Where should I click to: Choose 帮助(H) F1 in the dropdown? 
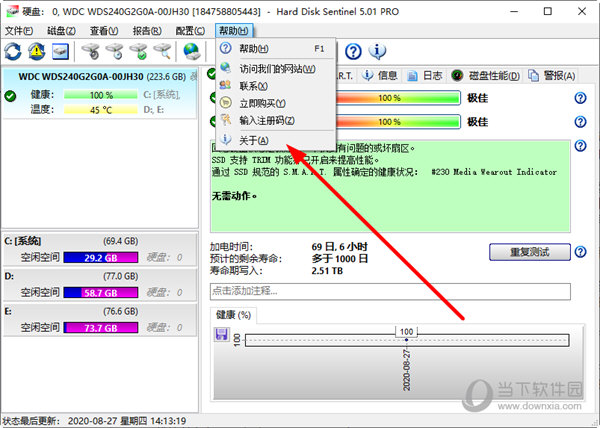(276, 49)
